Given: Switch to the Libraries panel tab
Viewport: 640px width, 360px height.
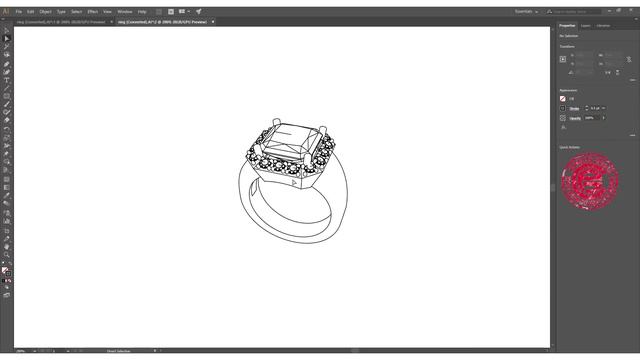Looking at the screenshot, I should [x=603, y=26].
